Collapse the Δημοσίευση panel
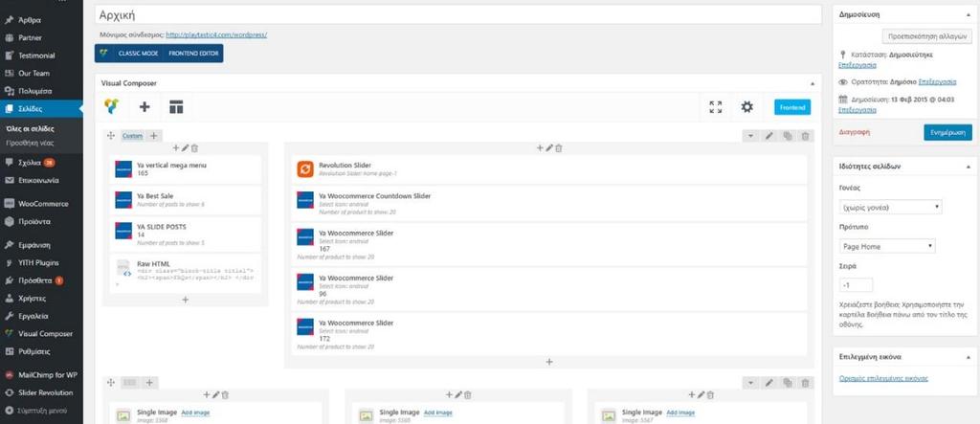 (x=967, y=13)
